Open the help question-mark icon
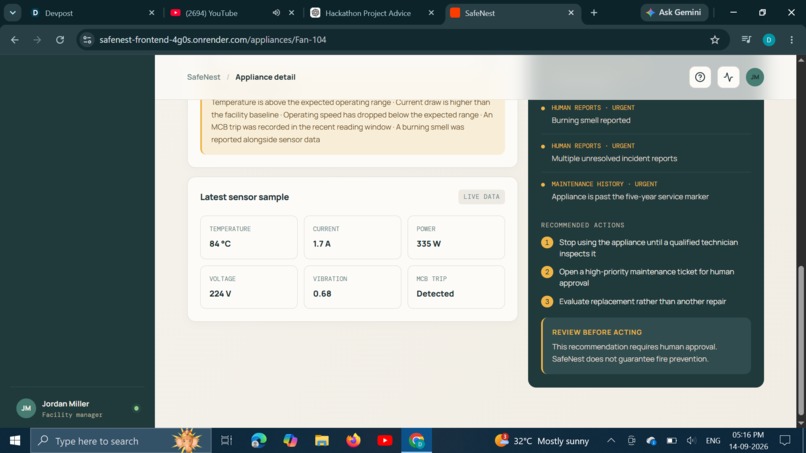The height and width of the screenshot is (453, 806). pyautogui.click(x=700, y=77)
